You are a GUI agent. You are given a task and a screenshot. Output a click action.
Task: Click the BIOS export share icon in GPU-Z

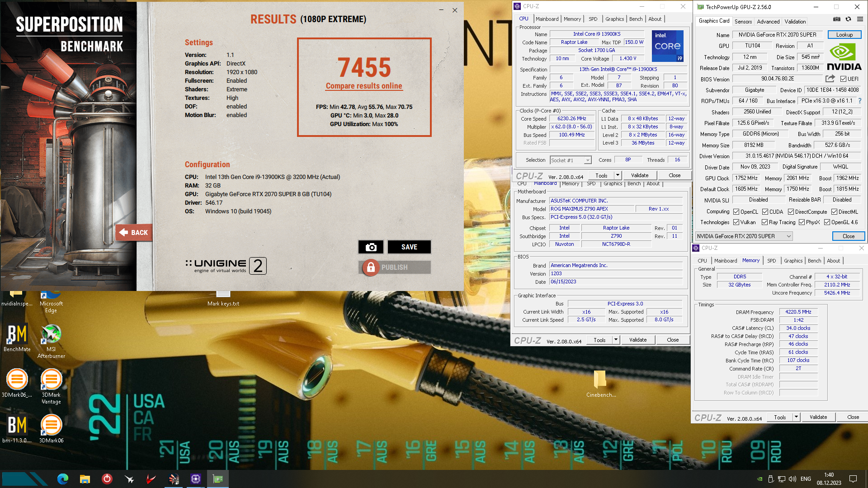click(830, 79)
